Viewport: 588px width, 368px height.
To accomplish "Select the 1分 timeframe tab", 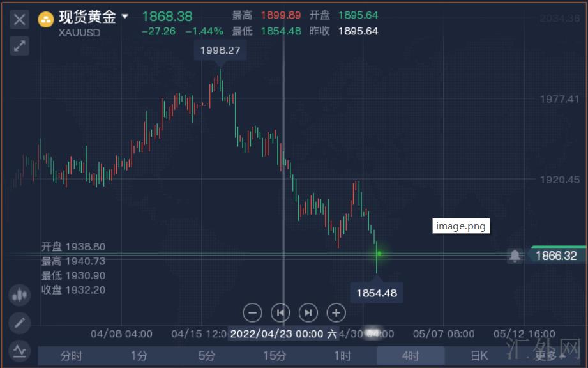I will 139,356.
